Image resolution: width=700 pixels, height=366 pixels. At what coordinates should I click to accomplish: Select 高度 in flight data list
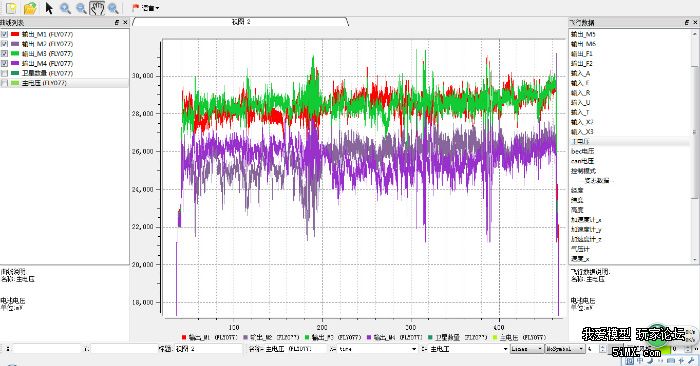(x=577, y=210)
